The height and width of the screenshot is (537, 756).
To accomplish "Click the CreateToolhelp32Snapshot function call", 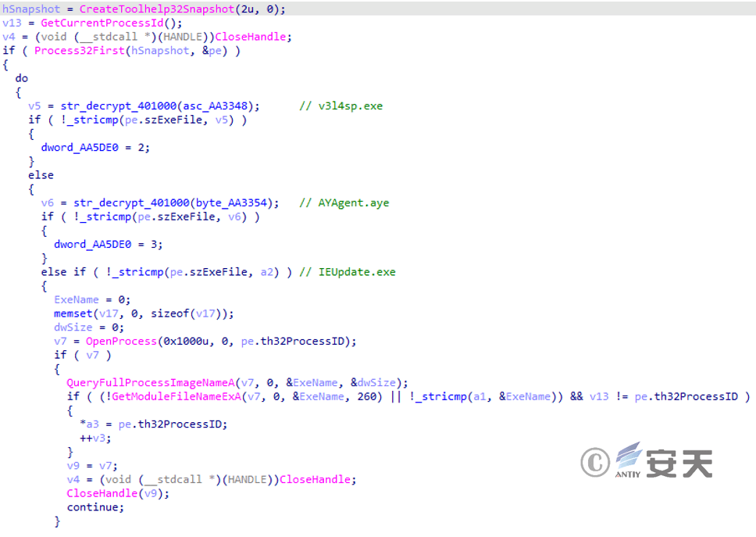I will coord(157,9).
